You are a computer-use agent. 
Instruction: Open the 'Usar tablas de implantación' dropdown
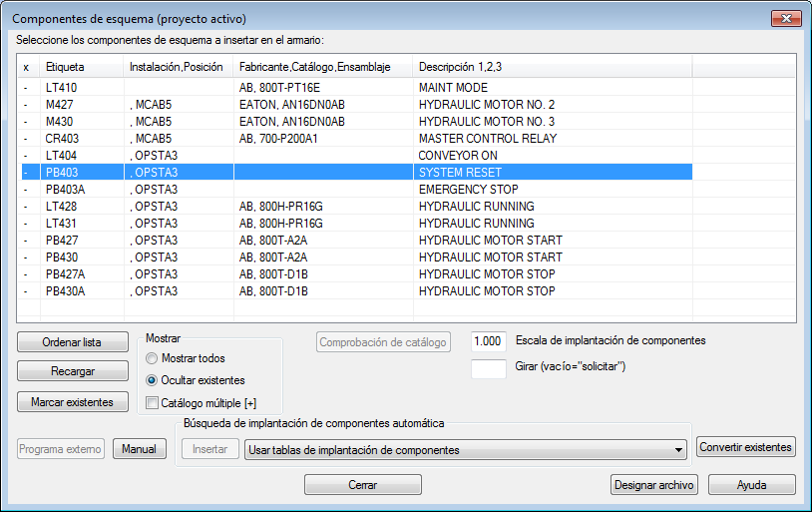click(465, 450)
